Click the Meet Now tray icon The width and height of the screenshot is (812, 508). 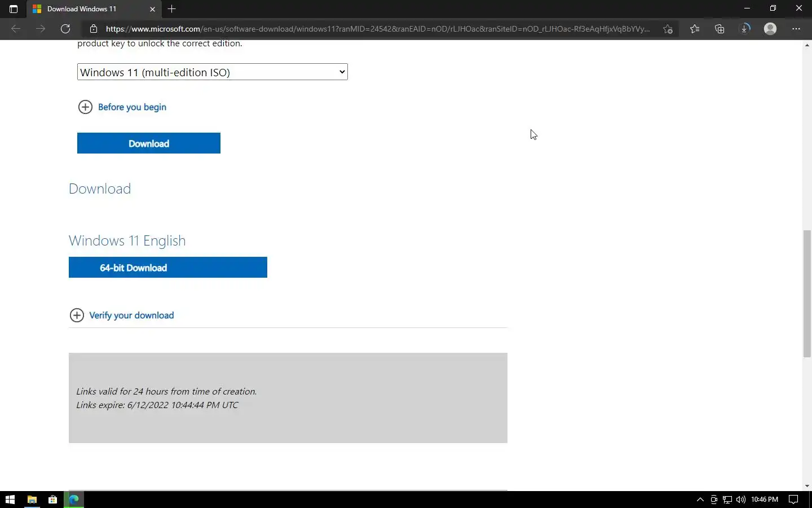pos(714,500)
